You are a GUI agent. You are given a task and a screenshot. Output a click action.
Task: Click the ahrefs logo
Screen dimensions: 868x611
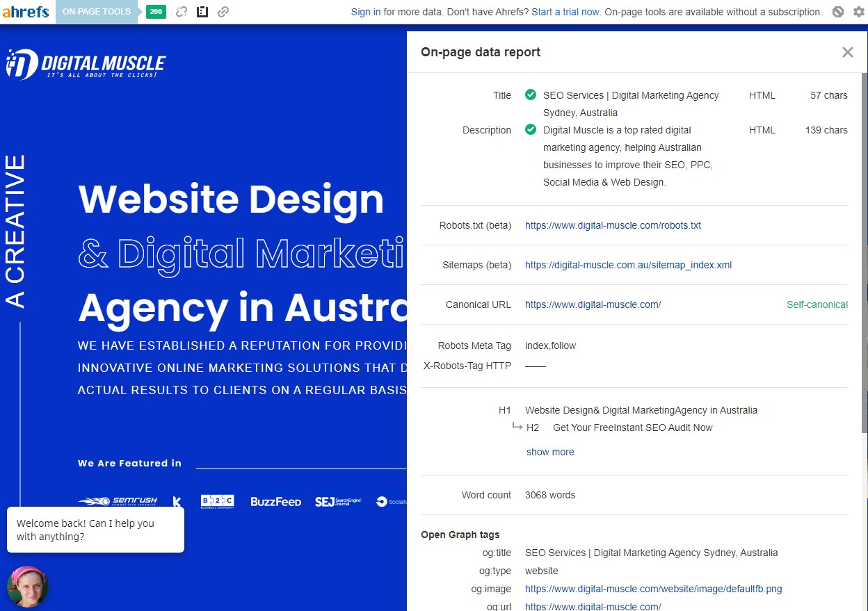26,11
